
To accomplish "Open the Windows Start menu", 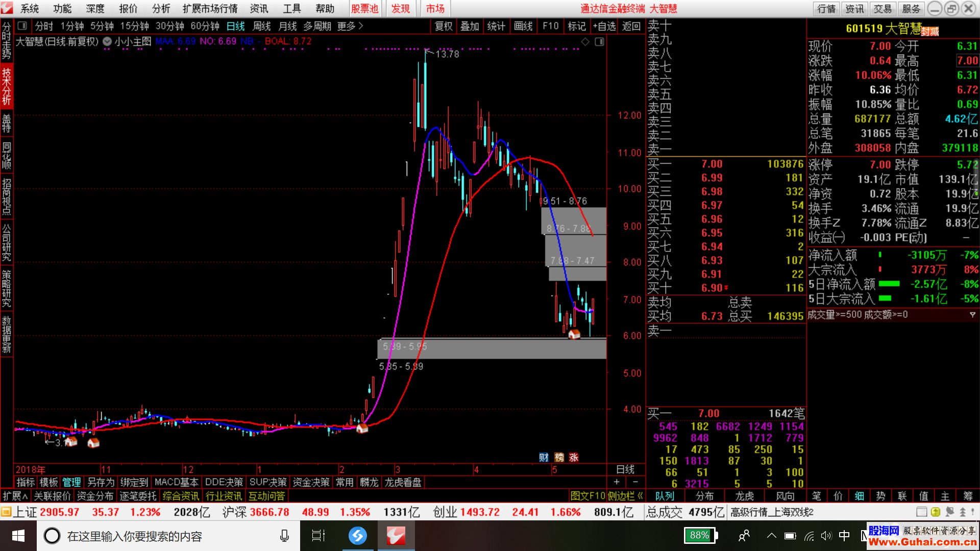I will pyautogui.click(x=18, y=536).
